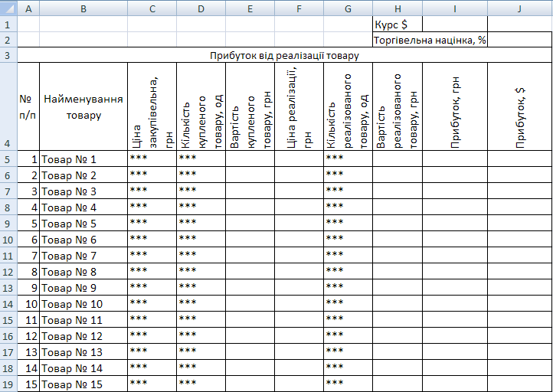Screen dimensions: 553x392
Task: Click purchased quantity '***' for Товар № 3
Action: tap(201, 191)
